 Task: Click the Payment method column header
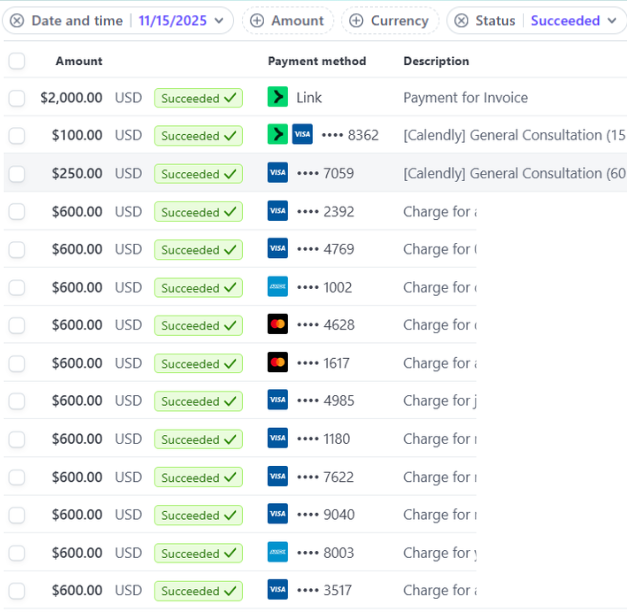click(317, 61)
